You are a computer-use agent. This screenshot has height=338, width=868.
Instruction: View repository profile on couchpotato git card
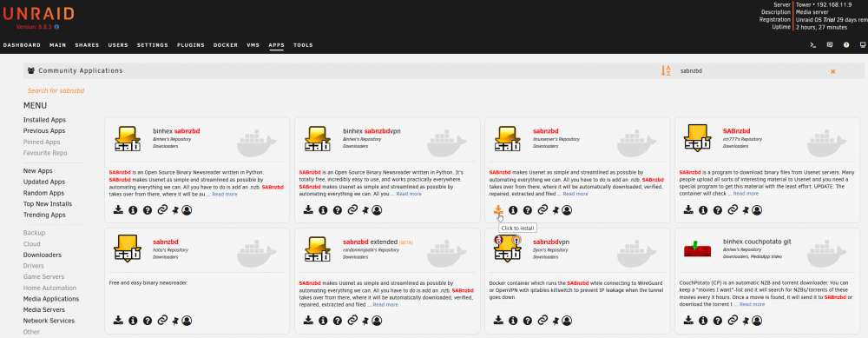coord(757,321)
